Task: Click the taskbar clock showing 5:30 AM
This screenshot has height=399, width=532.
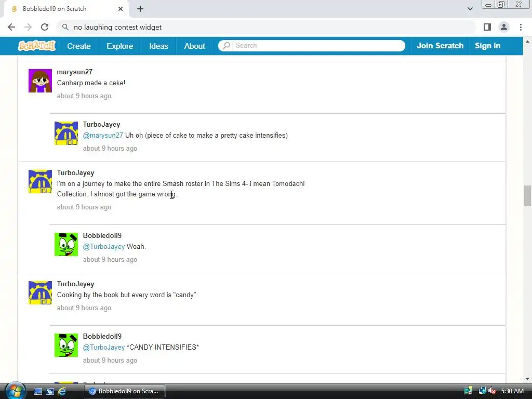Action: pos(512,391)
